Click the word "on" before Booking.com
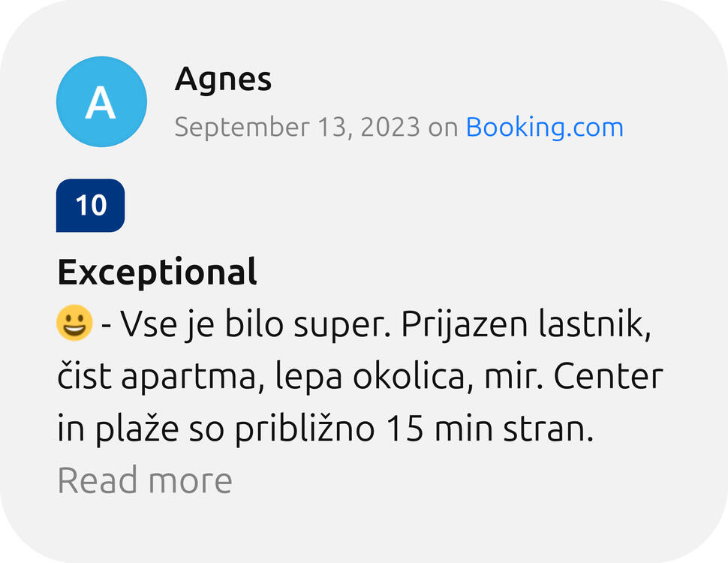 pos(443,127)
